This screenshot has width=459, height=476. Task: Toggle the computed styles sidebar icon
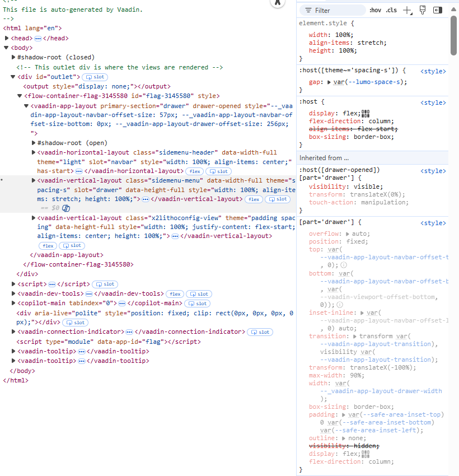point(438,10)
